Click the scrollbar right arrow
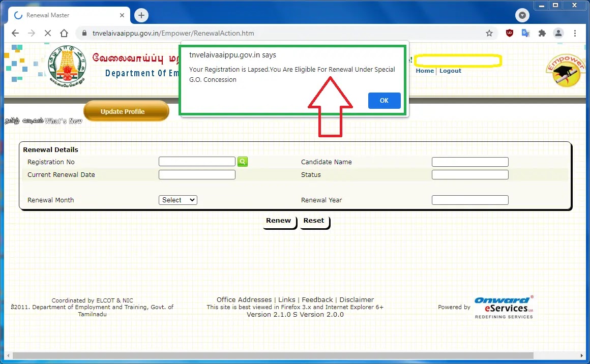The width and height of the screenshot is (590, 364). point(582,355)
